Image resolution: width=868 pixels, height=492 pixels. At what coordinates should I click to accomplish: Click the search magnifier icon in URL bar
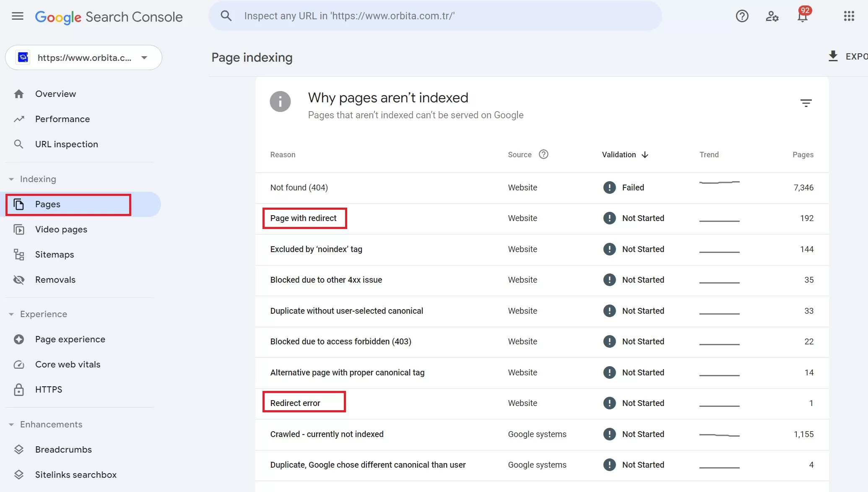(226, 16)
